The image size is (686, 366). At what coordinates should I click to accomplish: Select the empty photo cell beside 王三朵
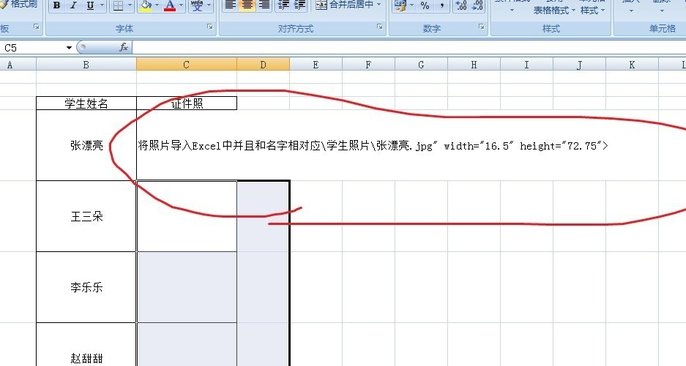point(187,216)
